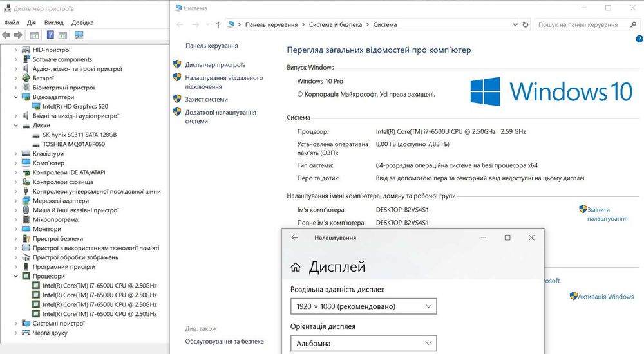This screenshot has height=354, width=644.
Task: Click the TOSHIBA MQ01ABF050 disk icon
Action: click(x=35, y=144)
